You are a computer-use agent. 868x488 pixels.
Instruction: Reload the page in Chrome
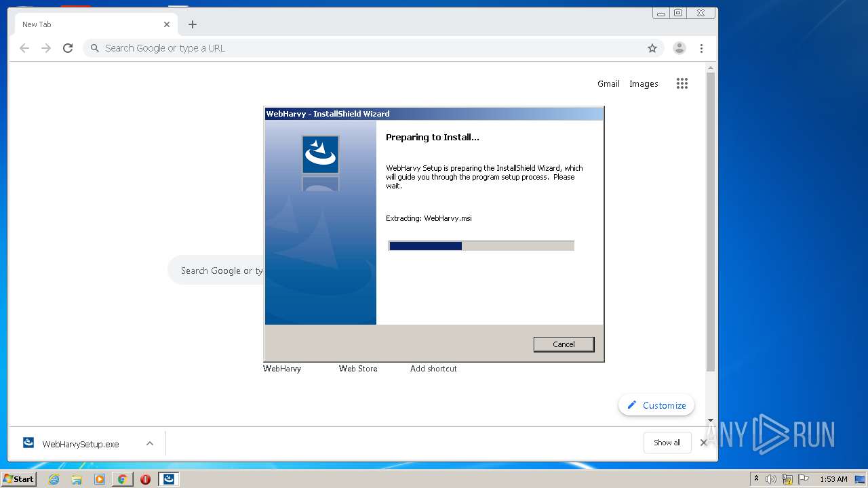68,48
